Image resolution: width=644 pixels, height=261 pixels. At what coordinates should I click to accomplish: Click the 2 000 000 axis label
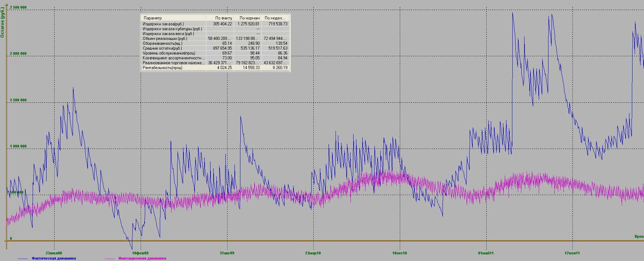(x=18, y=54)
